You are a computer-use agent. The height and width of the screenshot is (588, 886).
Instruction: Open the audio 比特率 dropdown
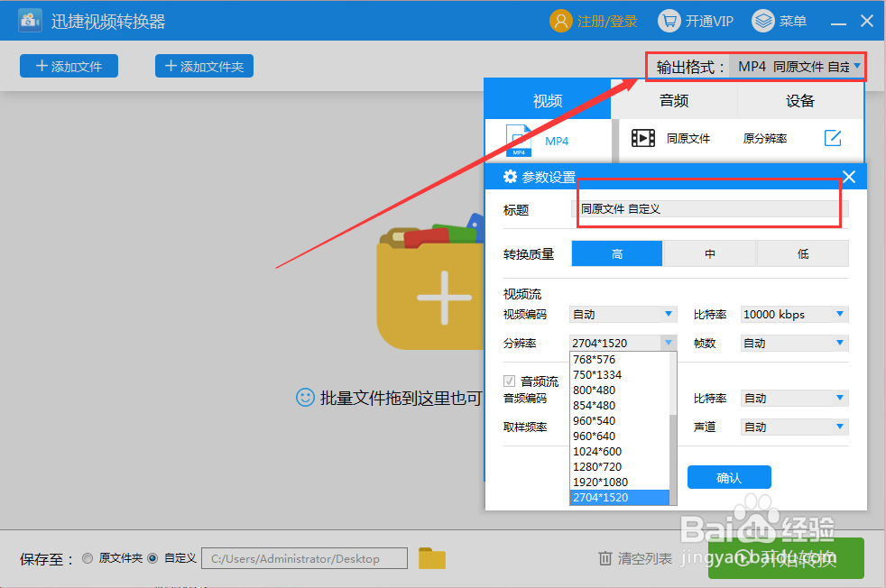tap(795, 399)
